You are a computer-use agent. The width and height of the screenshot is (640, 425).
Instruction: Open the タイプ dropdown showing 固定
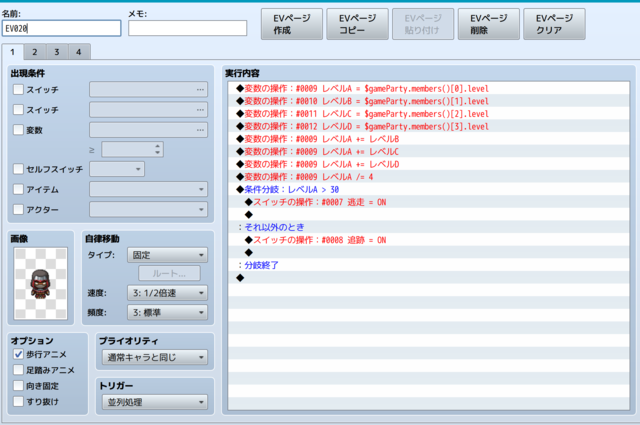pos(167,255)
